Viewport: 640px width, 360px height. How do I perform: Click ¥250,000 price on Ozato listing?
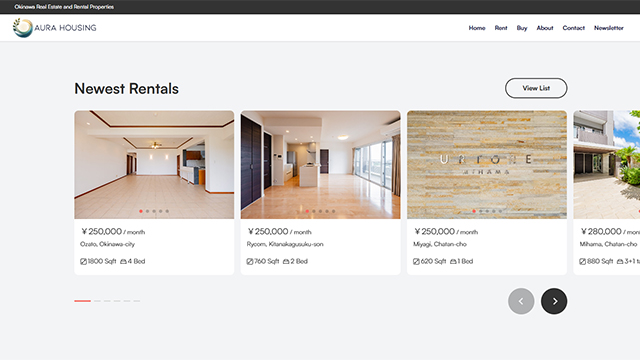click(x=102, y=231)
